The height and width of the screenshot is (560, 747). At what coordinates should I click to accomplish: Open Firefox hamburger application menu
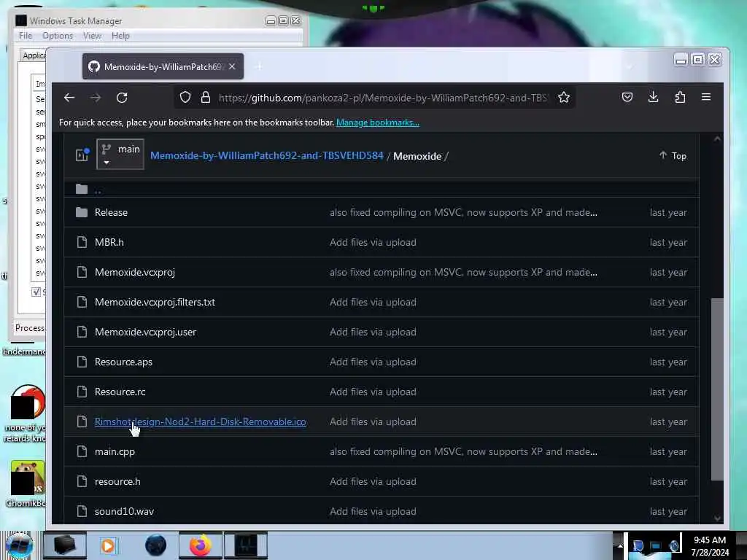coord(706,97)
